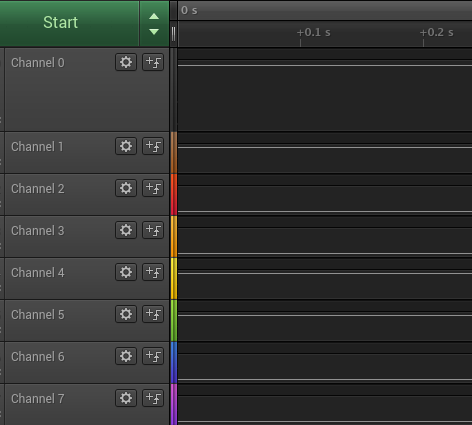Set trigger on Channel 4
Viewport: 472px width, 425px height.
click(153, 272)
